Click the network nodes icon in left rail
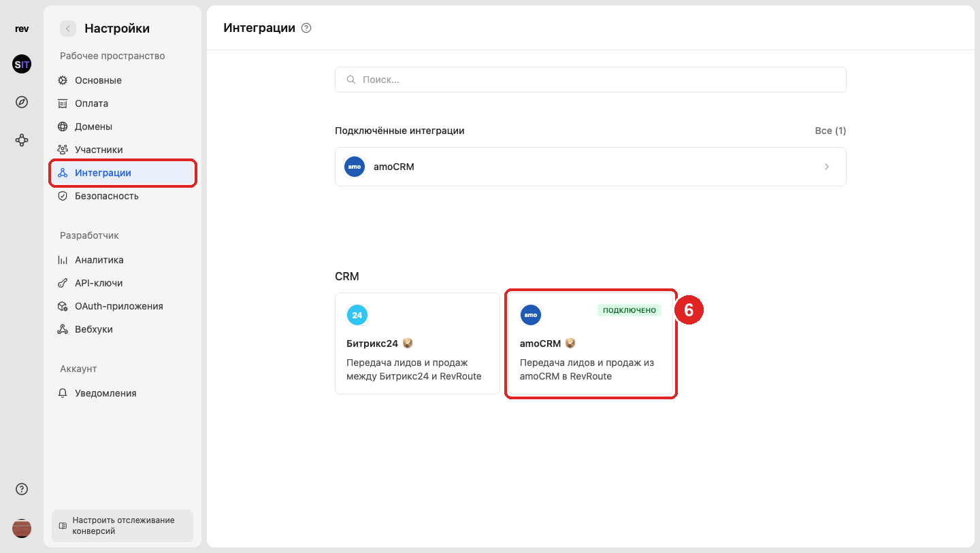The width and height of the screenshot is (980, 553). click(22, 140)
